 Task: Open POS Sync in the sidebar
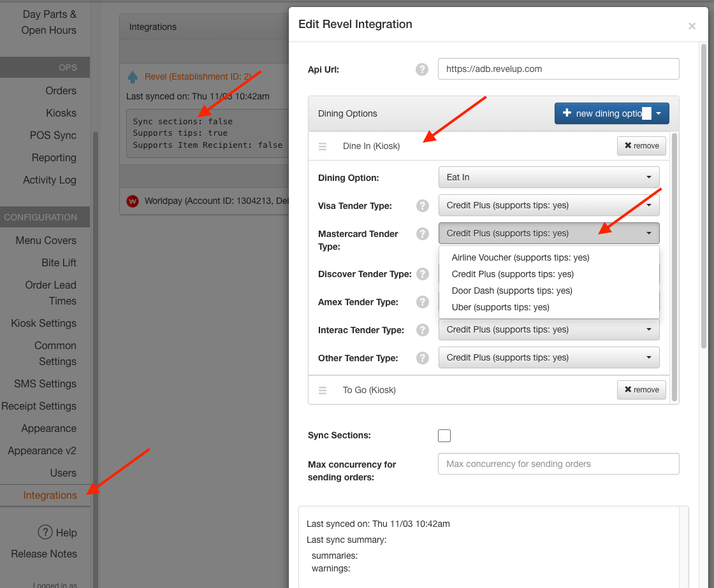(54, 135)
